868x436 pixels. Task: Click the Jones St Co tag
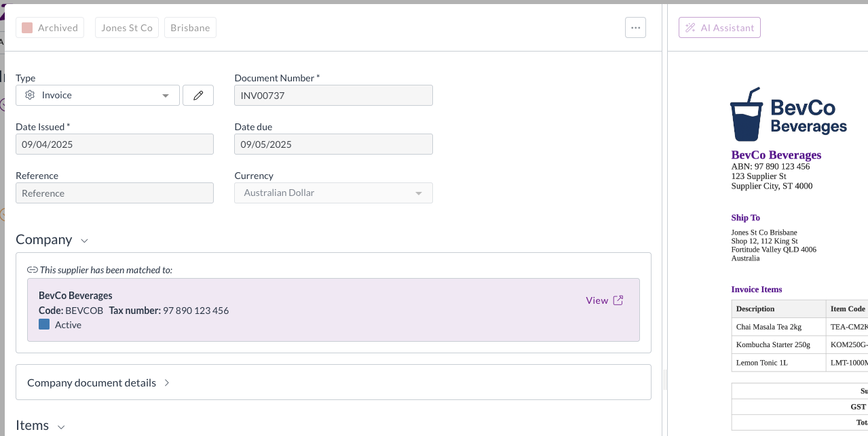point(127,28)
